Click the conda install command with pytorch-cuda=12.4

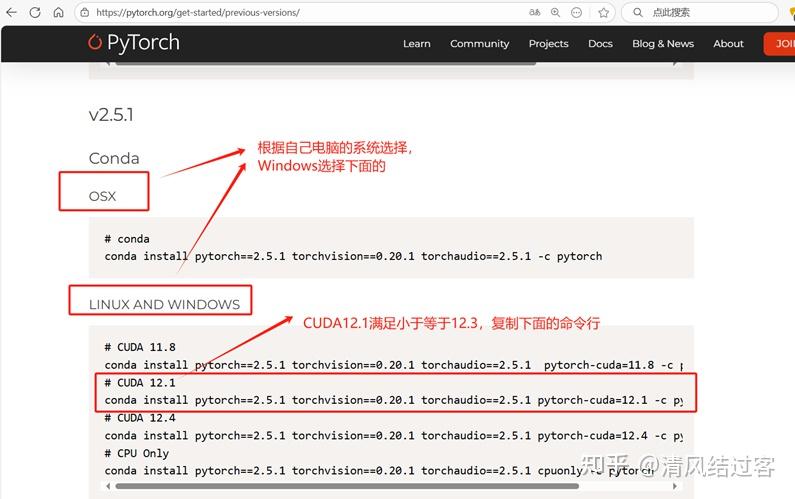tap(393, 436)
